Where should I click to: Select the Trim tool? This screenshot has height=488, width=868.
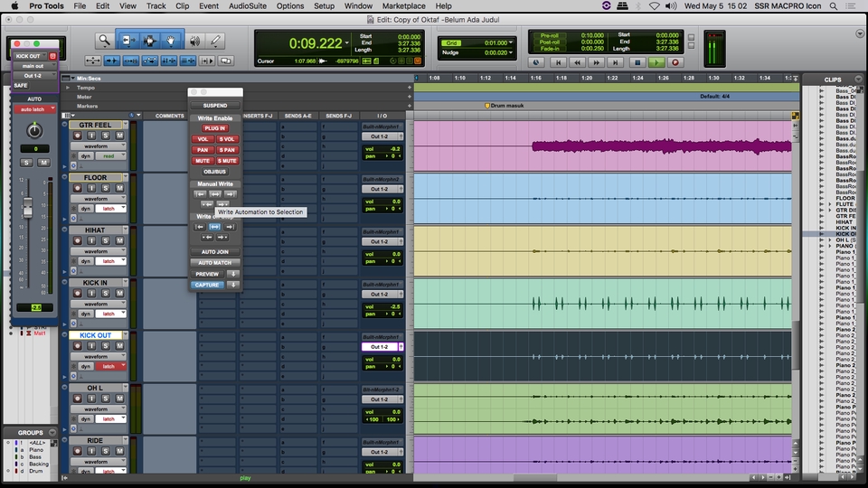pos(127,41)
